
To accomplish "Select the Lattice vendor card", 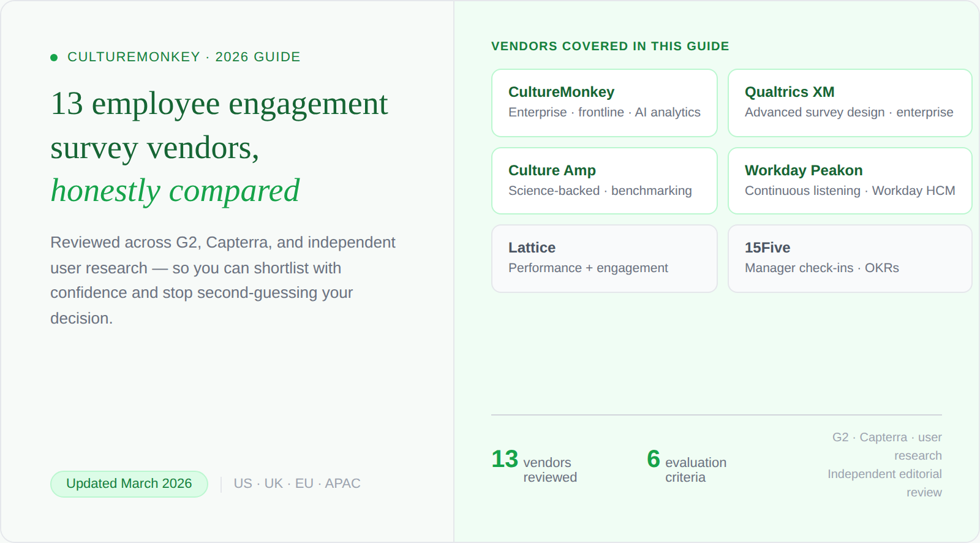I will tap(604, 259).
